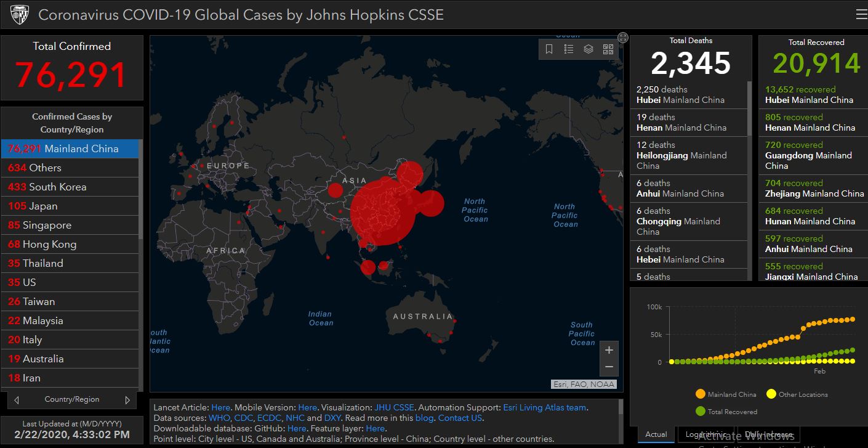This screenshot has height=448, width=868.
Task: Click the large red China circle on map
Action: pos(382,213)
